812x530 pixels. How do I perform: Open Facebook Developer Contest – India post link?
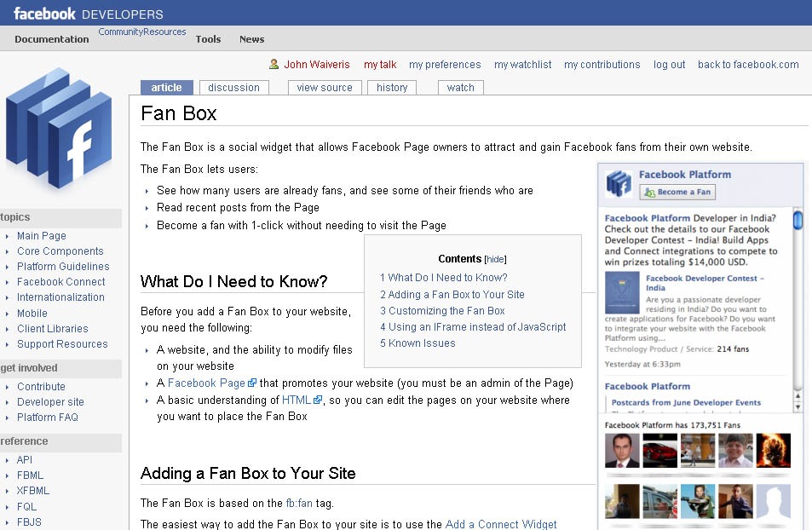705,283
